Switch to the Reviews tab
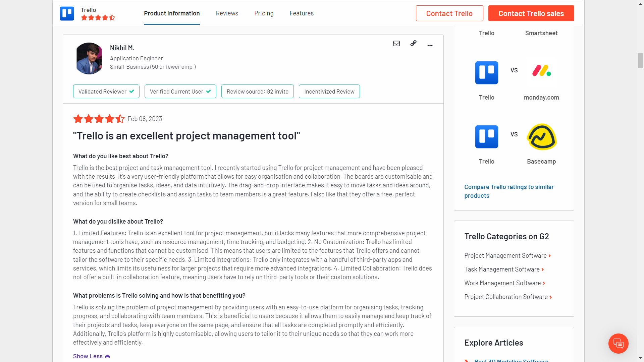Screen dimensions: 644x362 [227, 13]
